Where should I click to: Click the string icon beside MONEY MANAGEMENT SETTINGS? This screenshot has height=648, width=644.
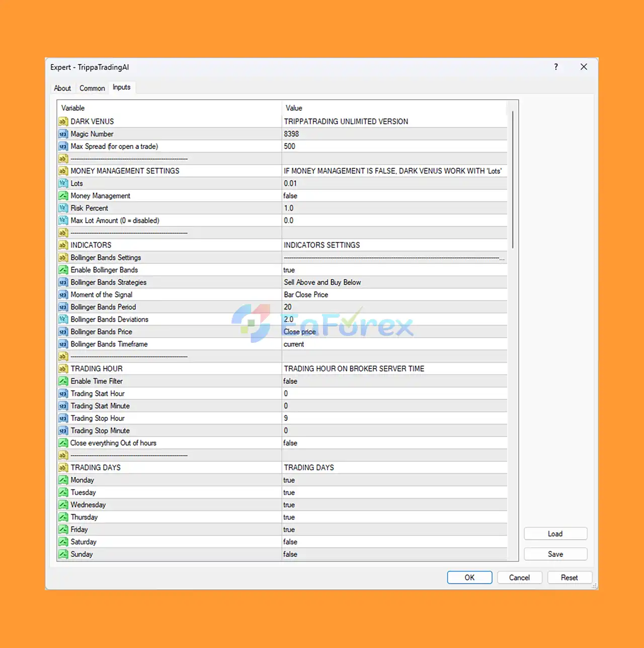[x=63, y=171]
